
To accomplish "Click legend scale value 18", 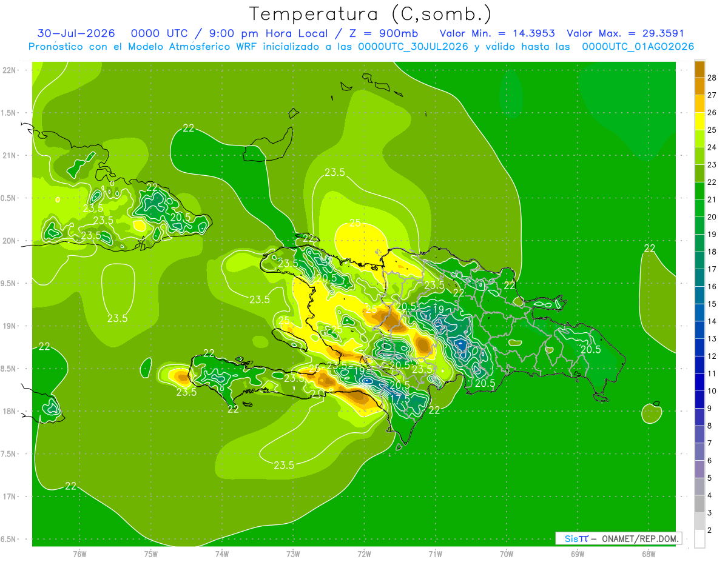I will click(x=712, y=252).
